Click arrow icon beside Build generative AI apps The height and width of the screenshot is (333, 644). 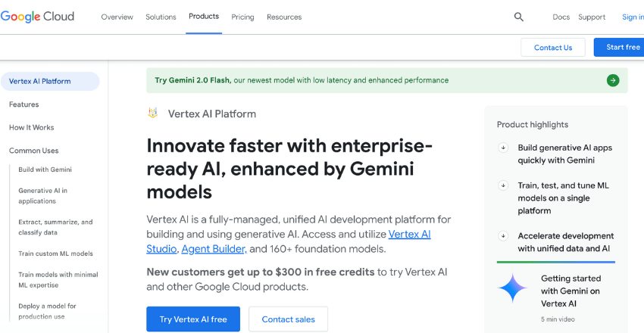tap(503, 148)
